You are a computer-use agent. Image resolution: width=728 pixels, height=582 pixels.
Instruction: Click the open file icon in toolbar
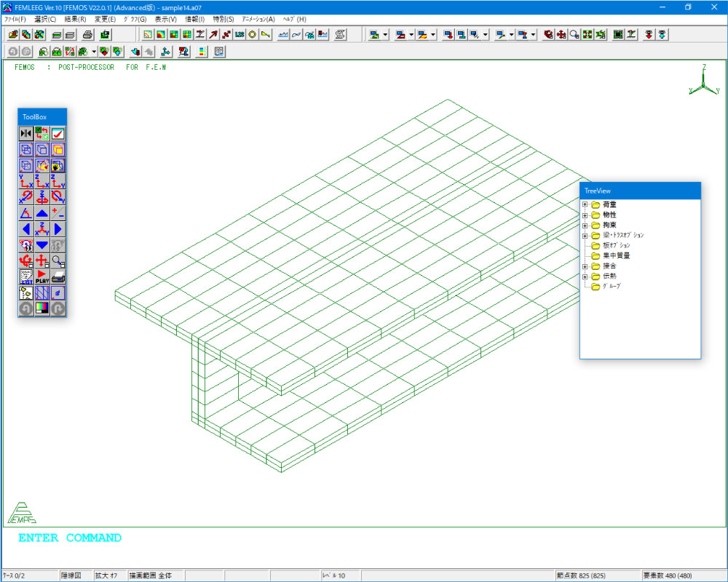tap(13, 34)
